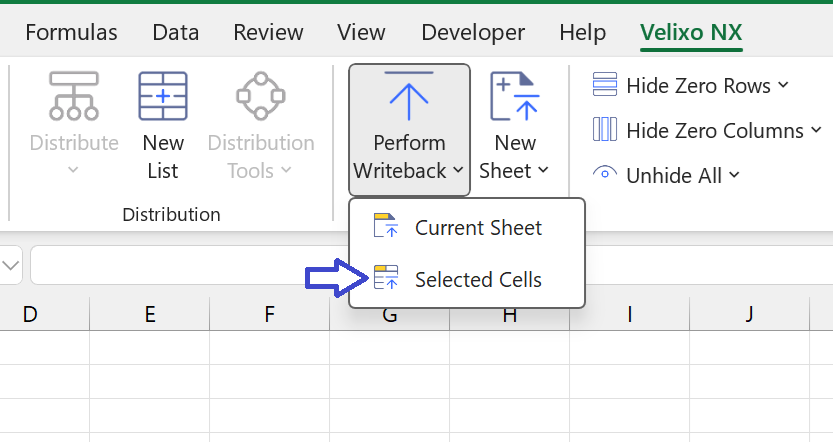Switch to the Developer tab
Viewport: 833px width, 442px height.
473,32
